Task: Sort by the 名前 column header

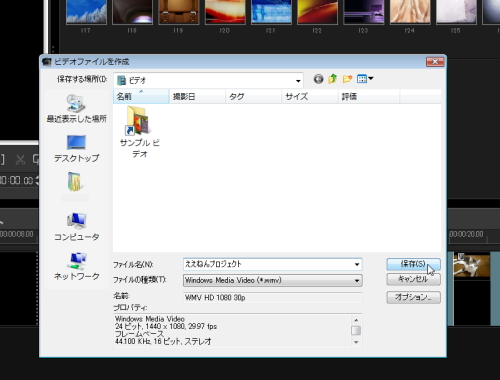Action: point(141,97)
